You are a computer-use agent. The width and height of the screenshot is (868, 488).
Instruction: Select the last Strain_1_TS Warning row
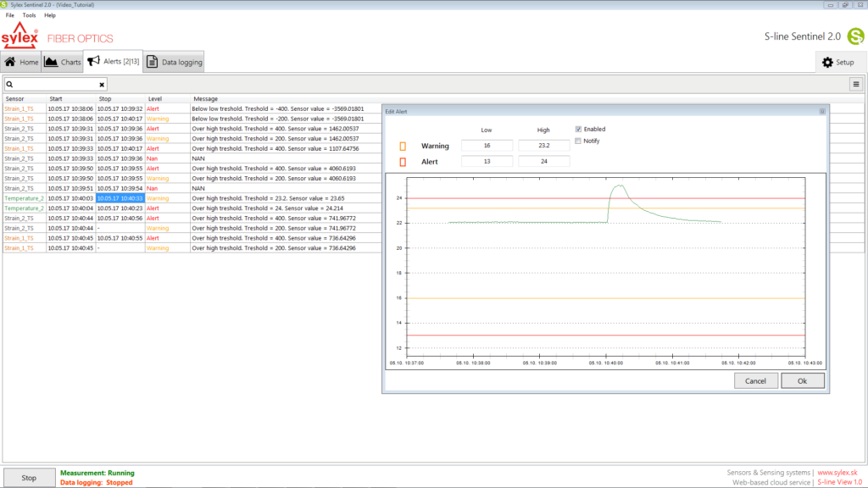192,248
